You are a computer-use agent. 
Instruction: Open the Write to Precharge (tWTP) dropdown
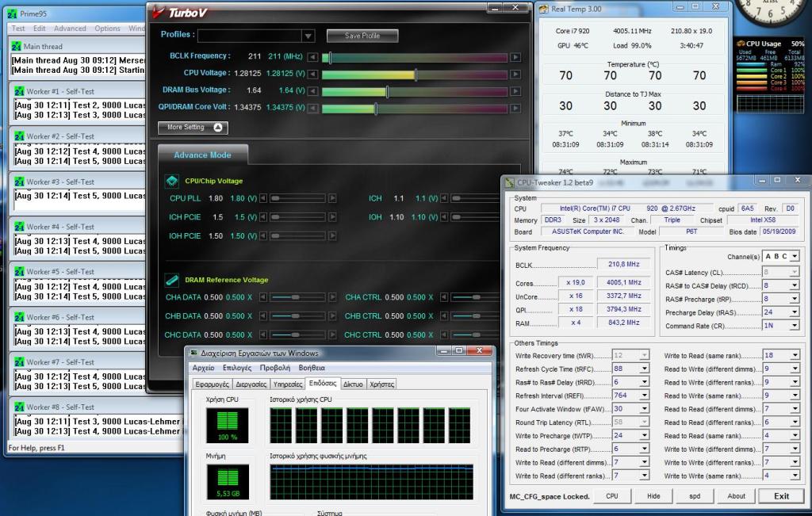pyautogui.click(x=644, y=435)
